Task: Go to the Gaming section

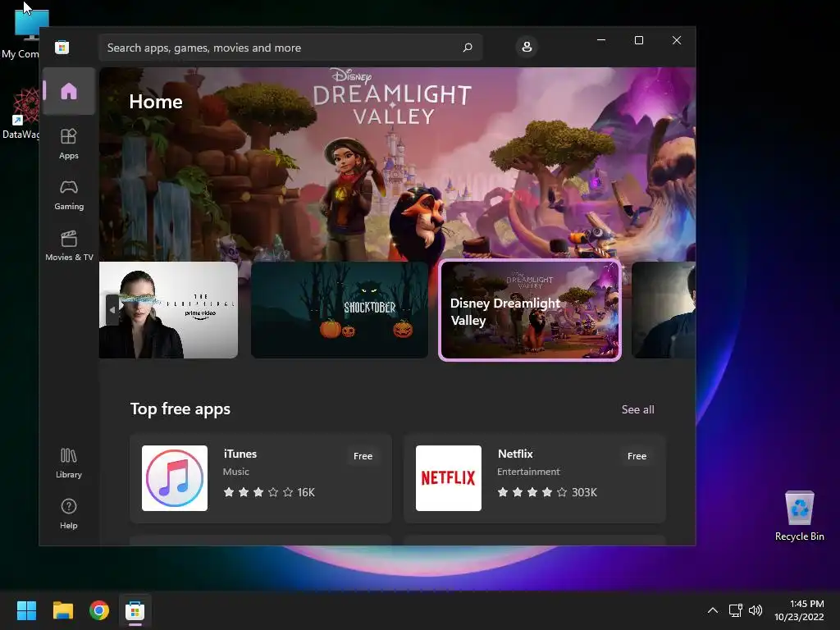Action: (x=69, y=195)
